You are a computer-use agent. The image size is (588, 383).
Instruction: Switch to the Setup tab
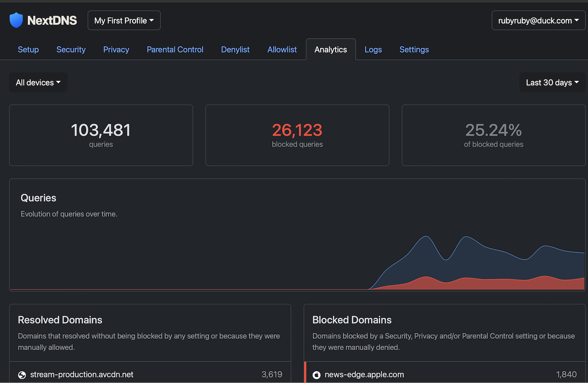pyautogui.click(x=28, y=50)
